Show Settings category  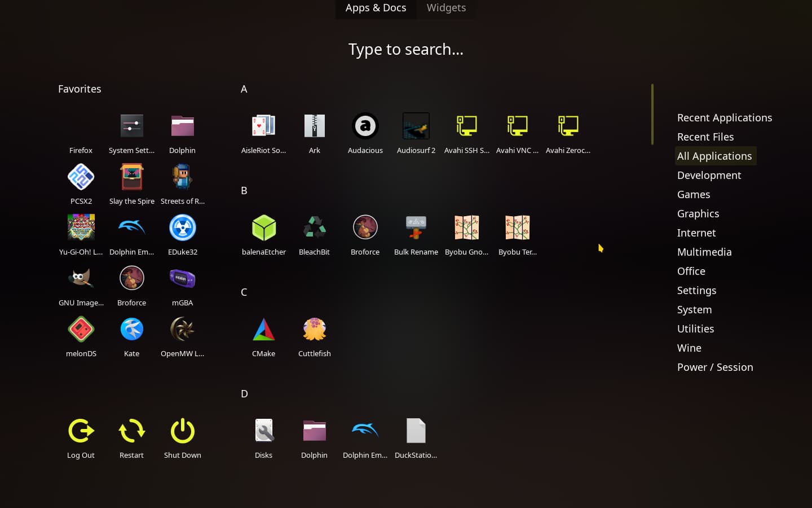coord(696,290)
